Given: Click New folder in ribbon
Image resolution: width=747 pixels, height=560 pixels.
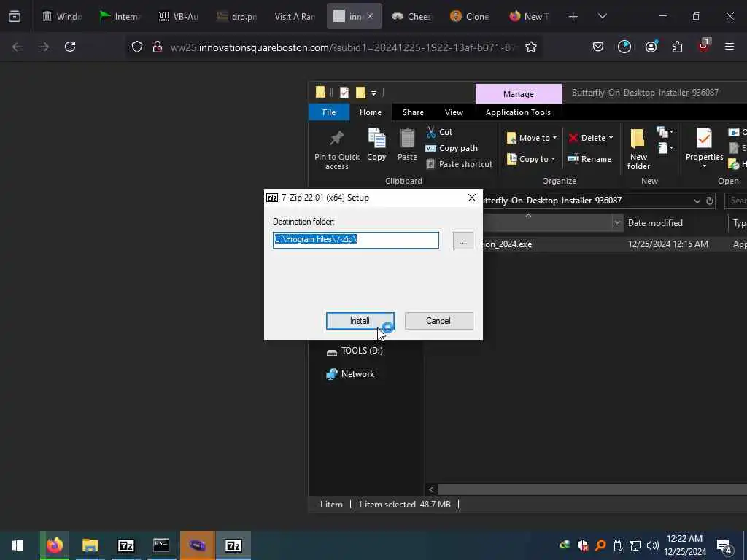Looking at the screenshot, I should tap(638, 149).
